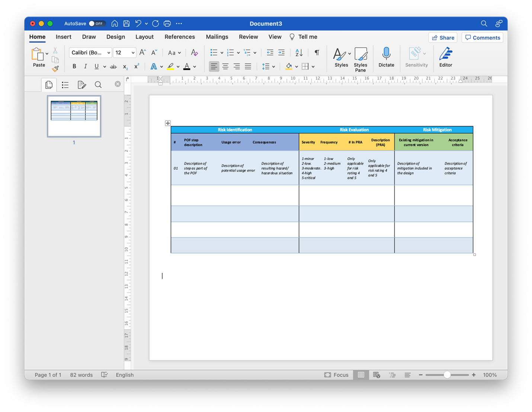This screenshot has height=412, width=532.
Task: Switch to the Design tab
Action: (x=116, y=37)
